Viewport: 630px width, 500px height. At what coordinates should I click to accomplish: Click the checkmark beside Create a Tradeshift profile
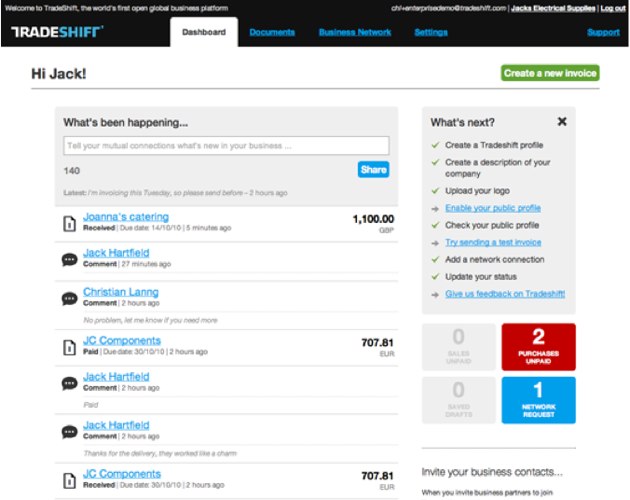click(435, 145)
